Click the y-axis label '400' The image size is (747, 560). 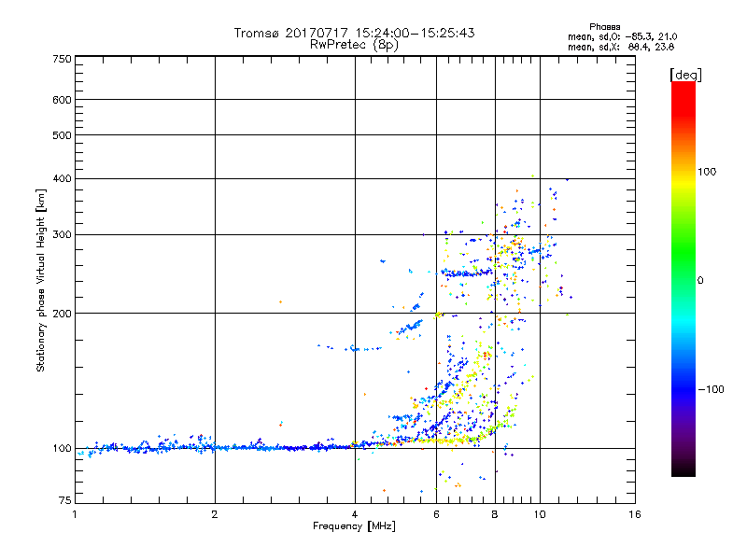(x=62, y=178)
